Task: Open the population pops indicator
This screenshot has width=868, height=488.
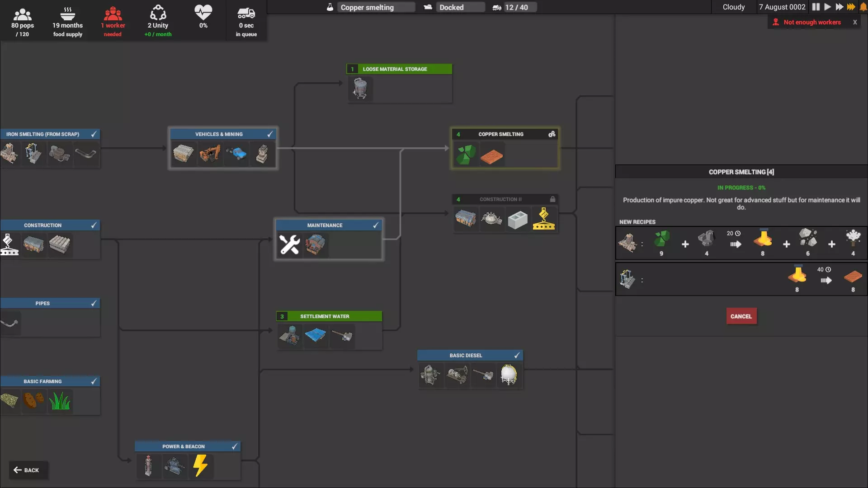Action: pos(22,14)
